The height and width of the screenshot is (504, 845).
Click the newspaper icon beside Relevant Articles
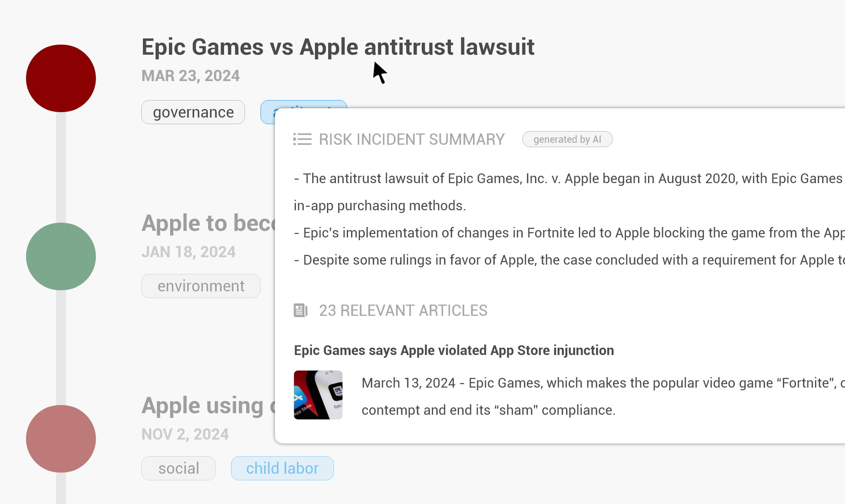click(301, 310)
